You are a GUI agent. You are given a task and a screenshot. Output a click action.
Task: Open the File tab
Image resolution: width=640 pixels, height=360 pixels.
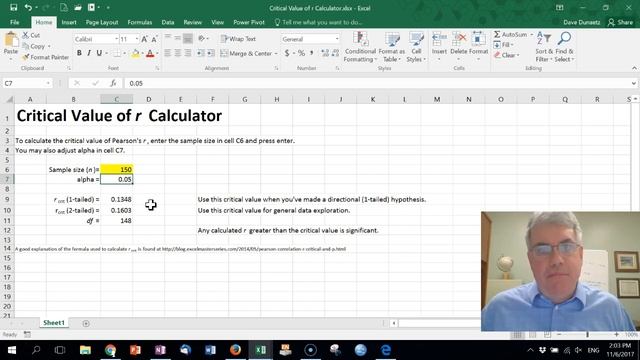[15, 22]
